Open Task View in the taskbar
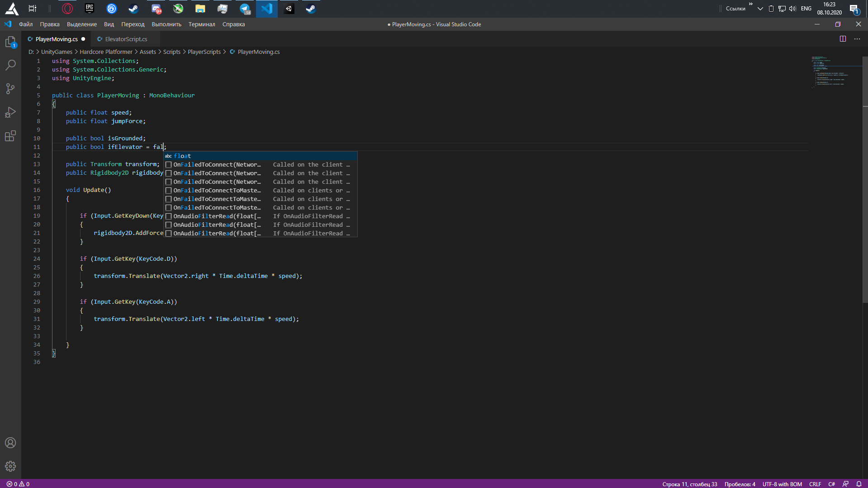 coord(33,9)
